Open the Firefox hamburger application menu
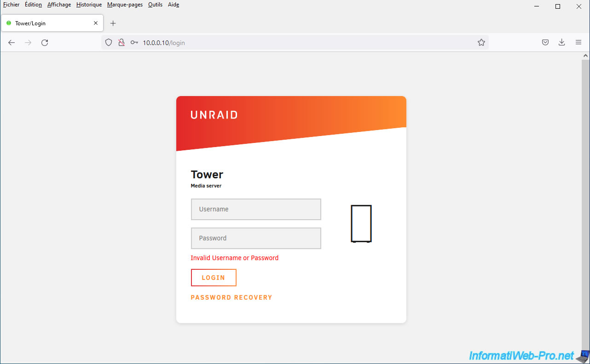Image resolution: width=590 pixels, height=364 pixels. (x=578, y=43)
